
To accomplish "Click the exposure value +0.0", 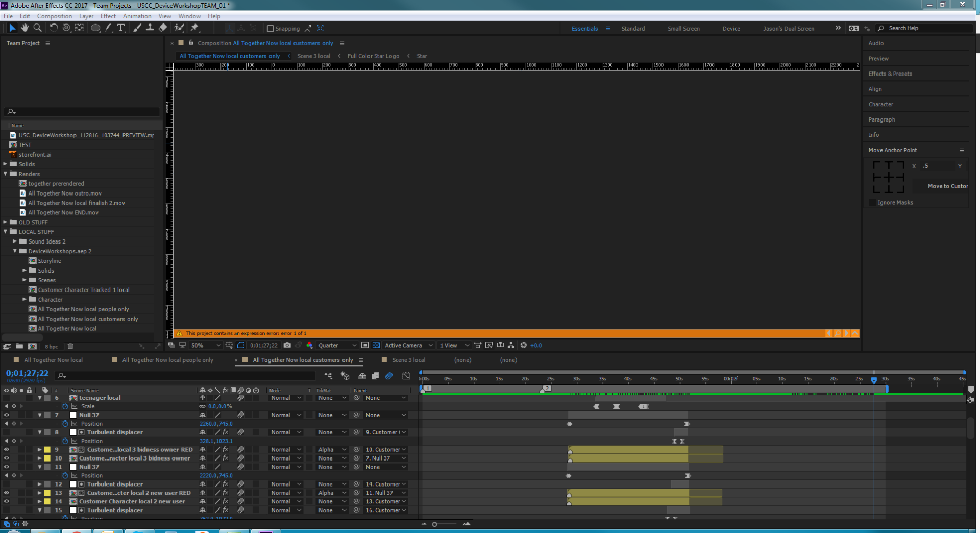I will tap(536, 346).
